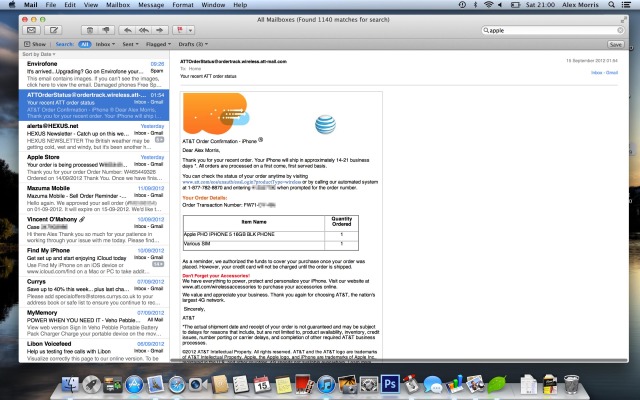The height and width of the screenshot is (400, 640).
Task: Open Finder from the Dock
Action: (x=70, y=384)
